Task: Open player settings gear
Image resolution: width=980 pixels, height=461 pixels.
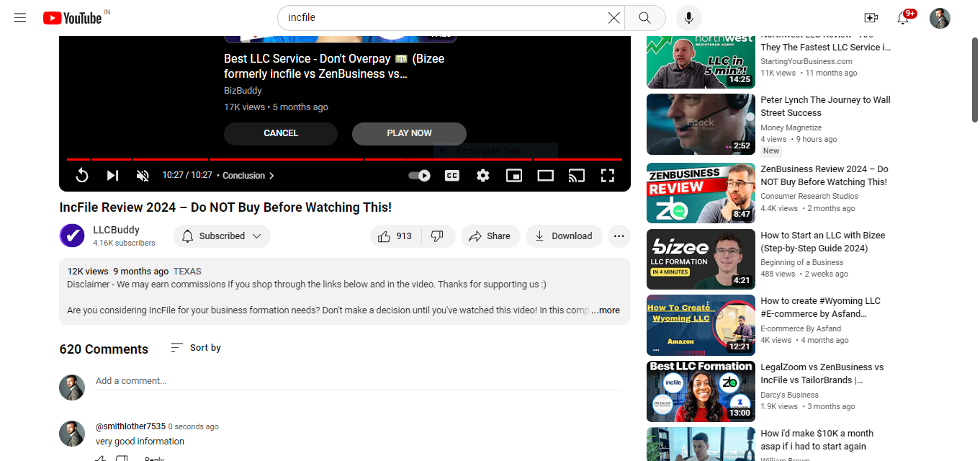Action: tap(482, 175)
